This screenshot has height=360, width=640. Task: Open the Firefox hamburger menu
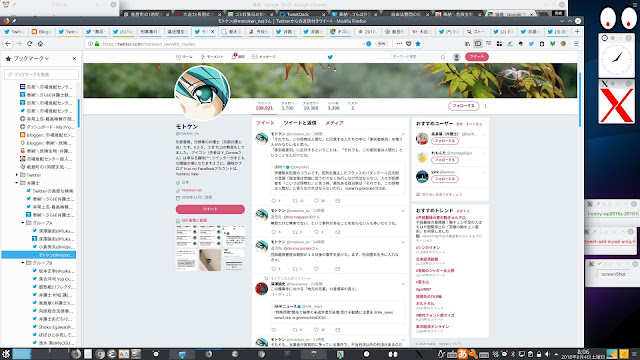click(576, 44)
